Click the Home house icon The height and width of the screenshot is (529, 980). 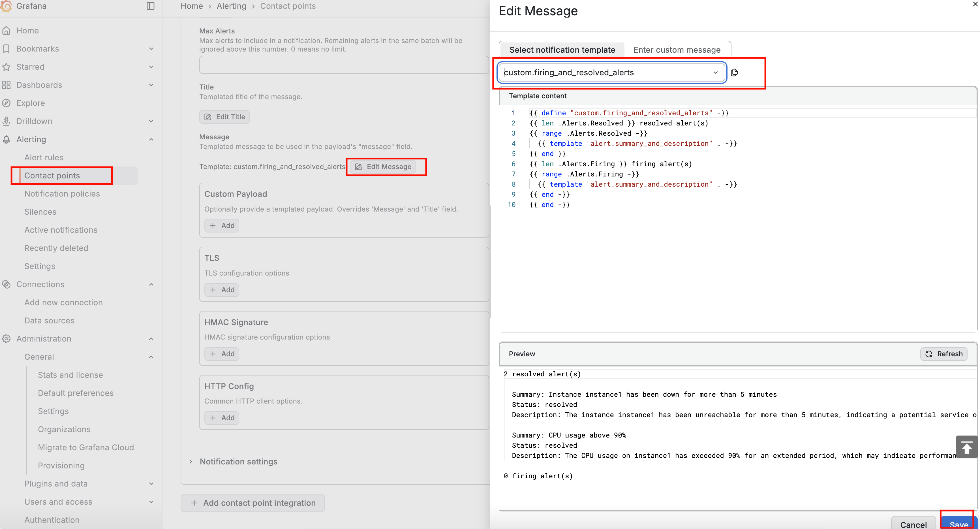pos(7,31)
